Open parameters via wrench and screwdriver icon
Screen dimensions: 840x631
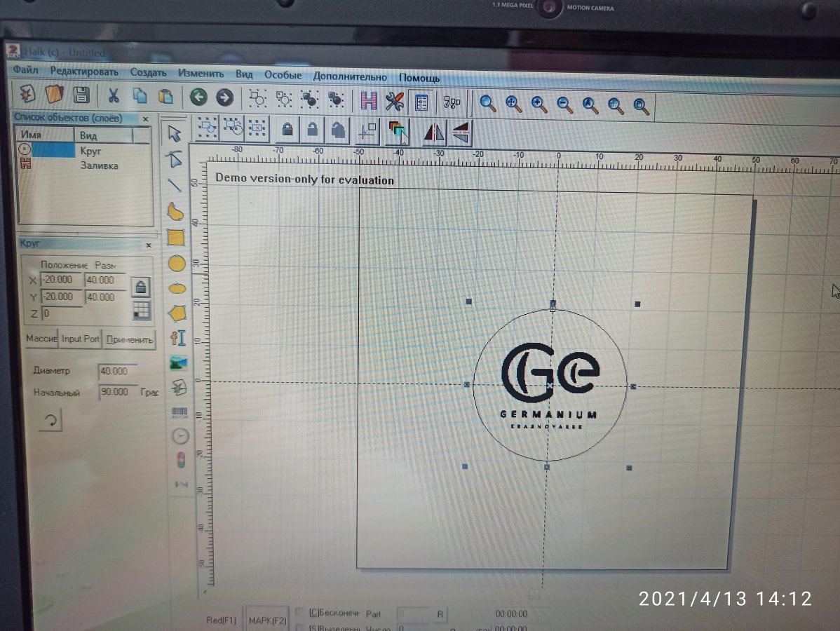click(394, 101)
